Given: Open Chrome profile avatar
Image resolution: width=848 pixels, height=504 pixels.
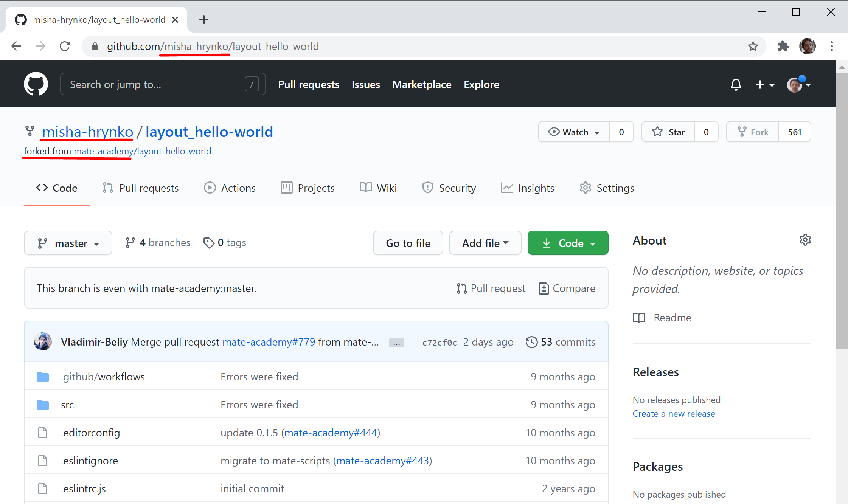Looking at the screenshot, I should tap(807, 46).
